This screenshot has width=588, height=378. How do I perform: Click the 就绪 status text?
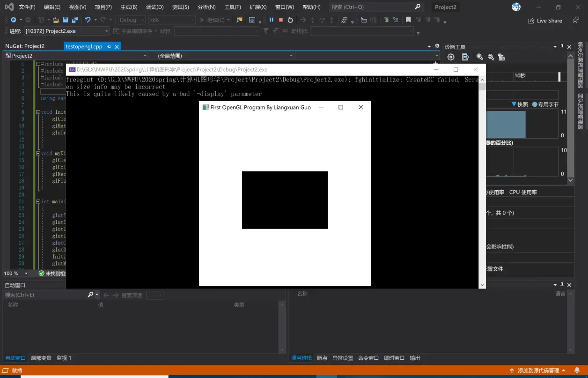(x=17, y=371)
